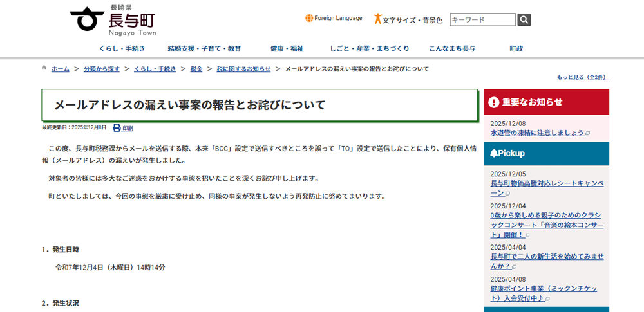Image resolution: width=644 pixels, height=312 pixels.
Task: Open the こんなまち長与 menu
Action: click(451, 48)
